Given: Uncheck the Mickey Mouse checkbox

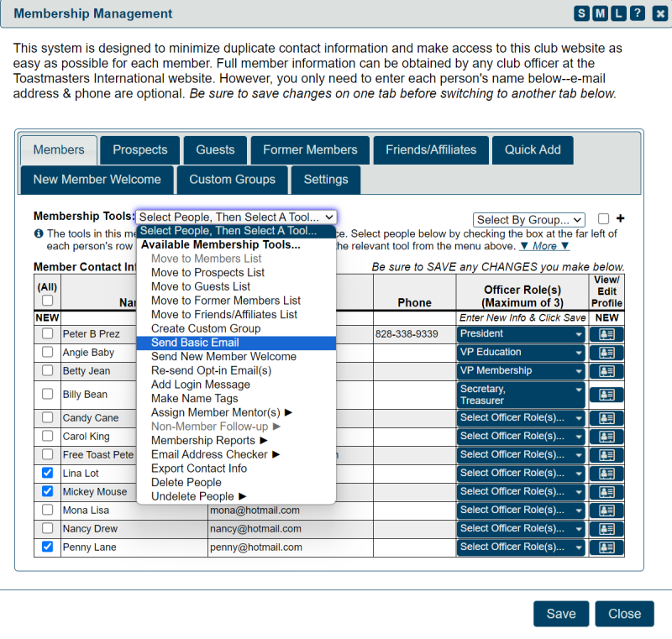Looking at the screenshot, I should click(48, 491).
